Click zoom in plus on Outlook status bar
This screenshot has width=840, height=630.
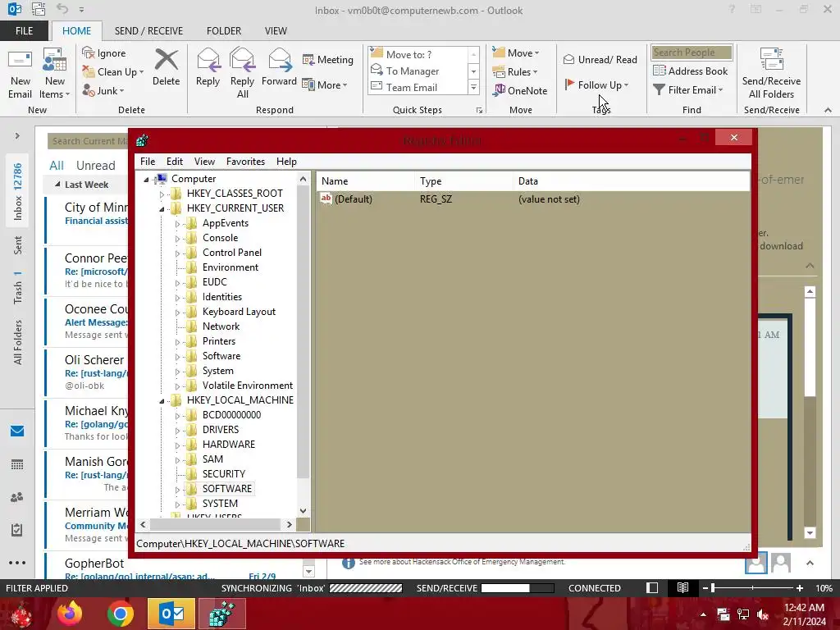[799, 588]
